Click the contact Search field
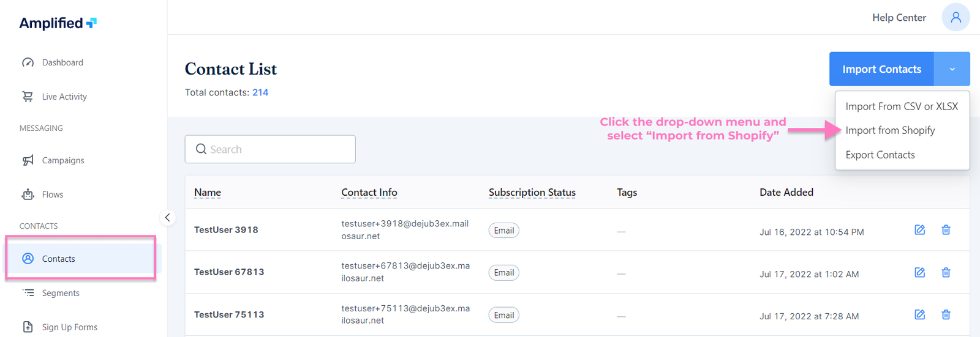Screen dimensions: 980x337 click(x=270, y=149)
